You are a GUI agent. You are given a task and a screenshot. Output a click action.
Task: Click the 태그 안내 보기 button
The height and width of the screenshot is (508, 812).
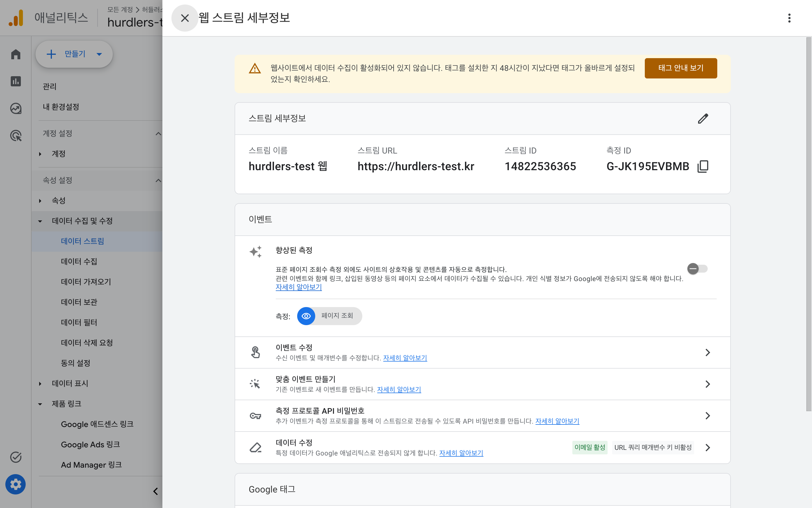(x=680, y=68)
